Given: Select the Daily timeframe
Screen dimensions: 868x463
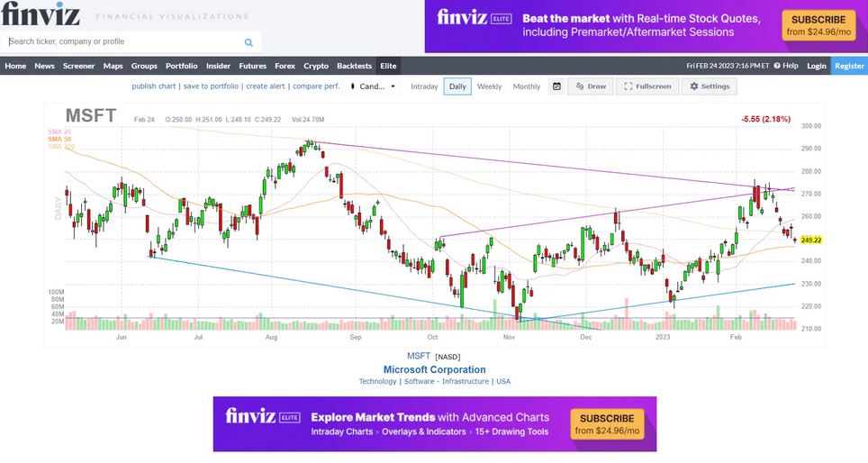Looking at the screenshot, I should coord(457,86).
